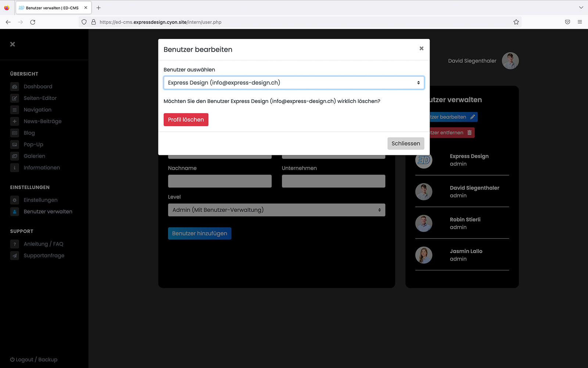Open the Firefox hamburger menu

pos(580,22)
